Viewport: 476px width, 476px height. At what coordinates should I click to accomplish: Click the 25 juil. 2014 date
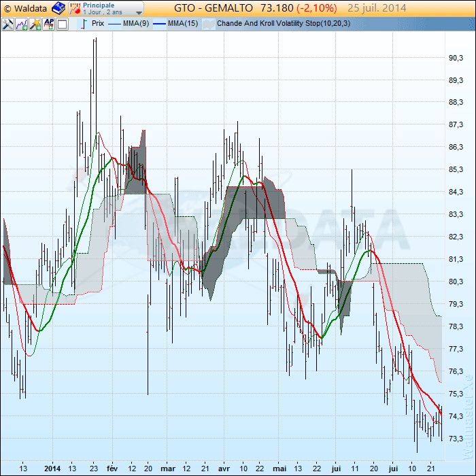(377, 8)
